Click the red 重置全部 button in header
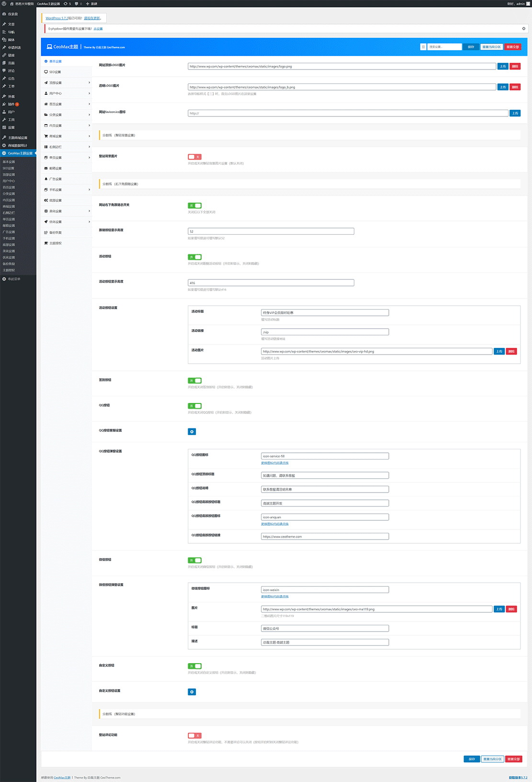 point(512,47)
